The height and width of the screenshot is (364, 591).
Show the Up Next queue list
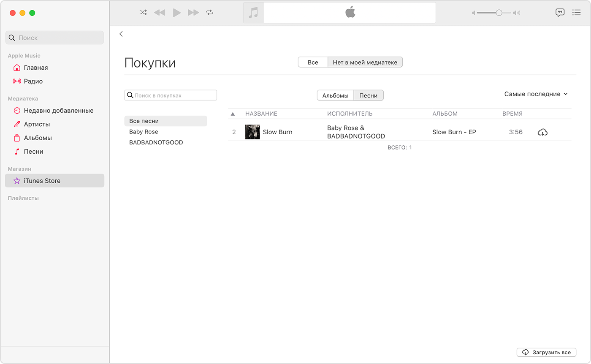(576, 13)
